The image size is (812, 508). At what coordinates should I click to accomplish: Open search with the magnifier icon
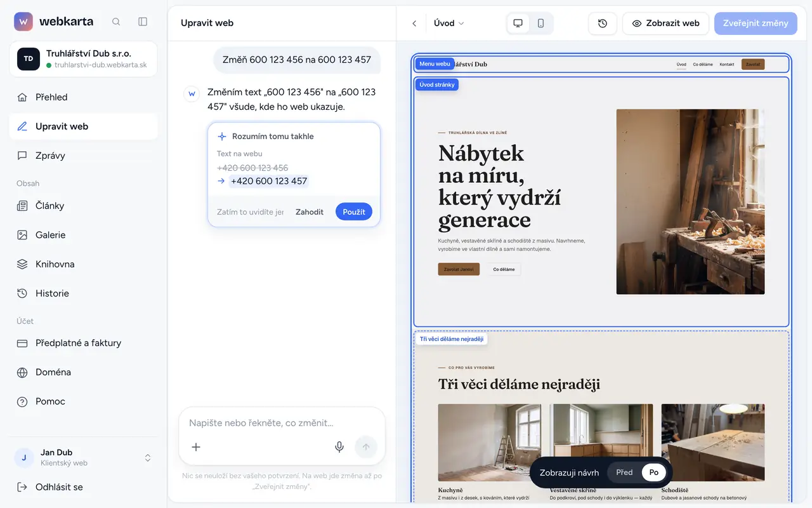coord(116,22)
